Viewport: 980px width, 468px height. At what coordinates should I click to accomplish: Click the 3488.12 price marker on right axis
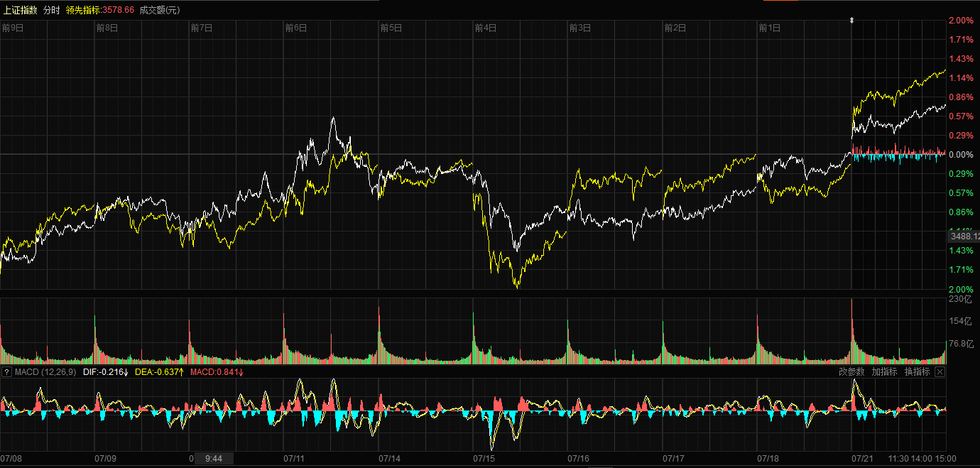coord(964,236)
